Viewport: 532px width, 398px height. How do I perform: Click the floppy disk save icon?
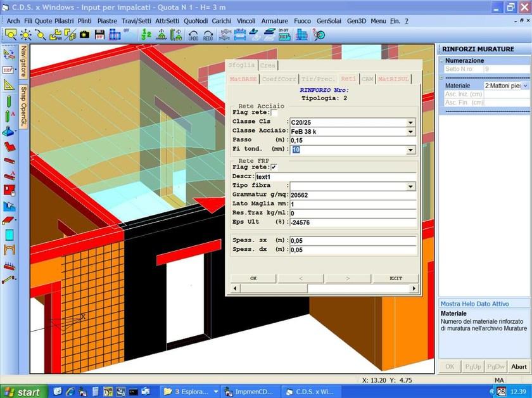pyautogui.click(x=99, y=35)
